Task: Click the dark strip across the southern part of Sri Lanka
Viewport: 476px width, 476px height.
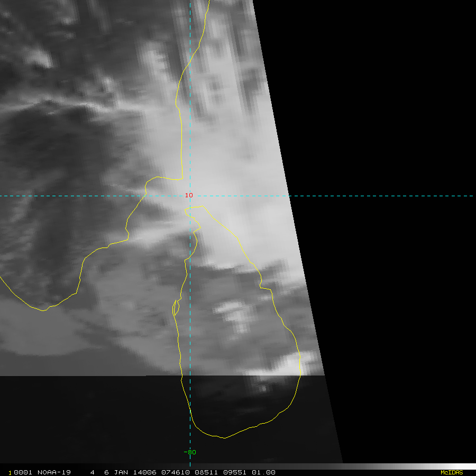Action: coord(238,402)
